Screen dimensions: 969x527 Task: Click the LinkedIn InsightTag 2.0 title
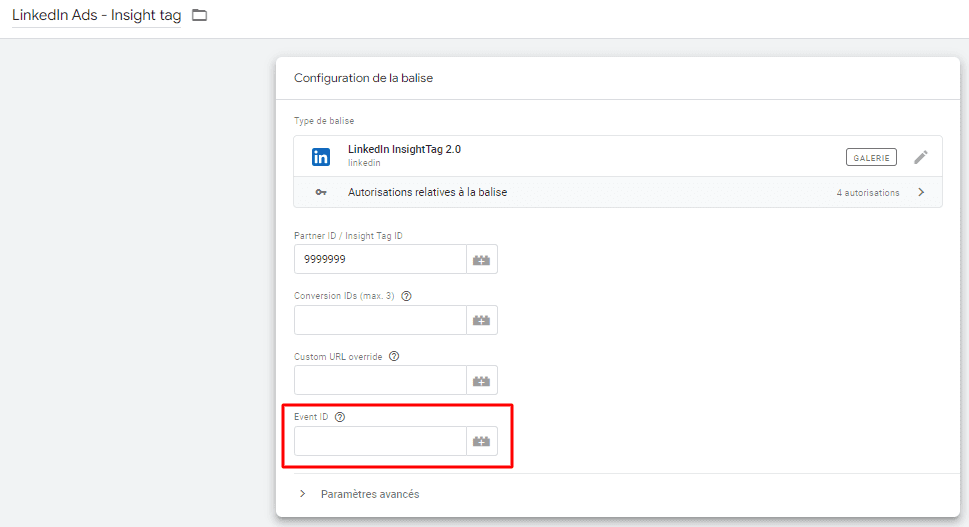tap(404, 149)
